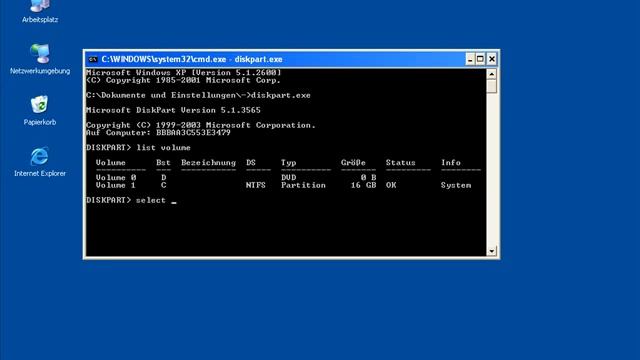Click the '0 B' size cell
Screen dimensions: 640x360
click(368, 178)
